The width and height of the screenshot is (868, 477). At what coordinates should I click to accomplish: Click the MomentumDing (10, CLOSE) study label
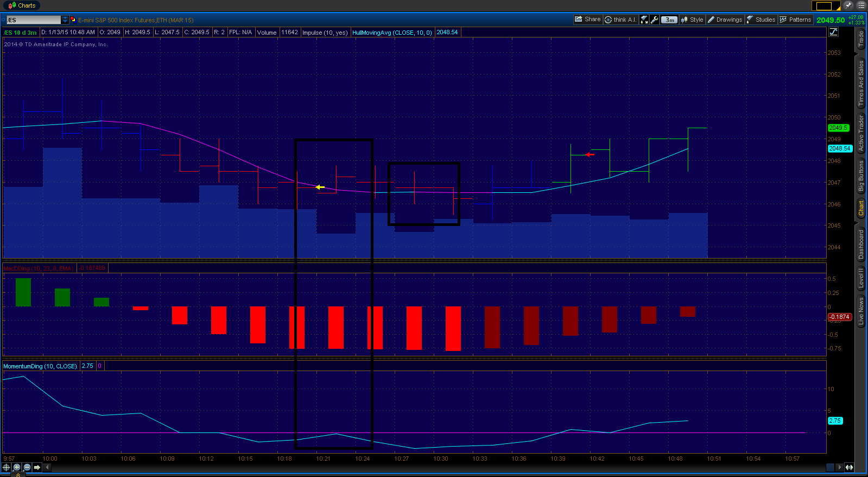tap(41, 366)
